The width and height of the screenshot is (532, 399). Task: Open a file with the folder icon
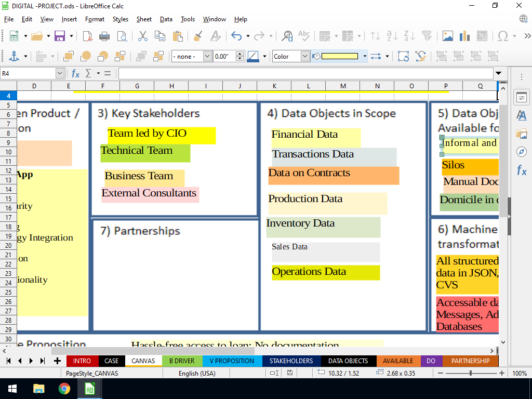[37, 36]
